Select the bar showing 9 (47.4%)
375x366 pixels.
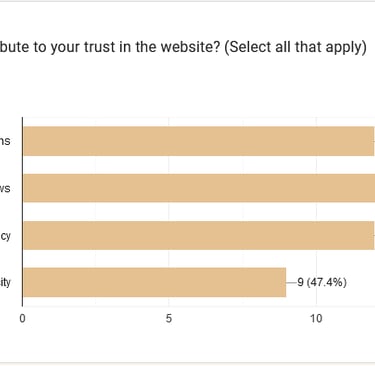click(155, 282)
